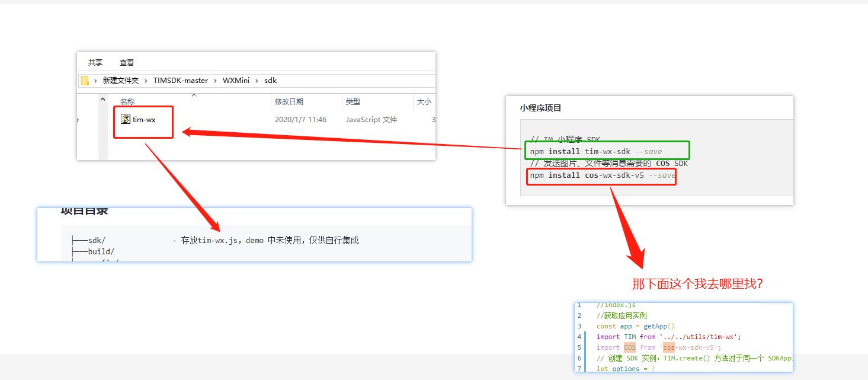This screenshot has height=380, width=868.
Task: Click the COS SDK comment line
Action: pos(609,164)
